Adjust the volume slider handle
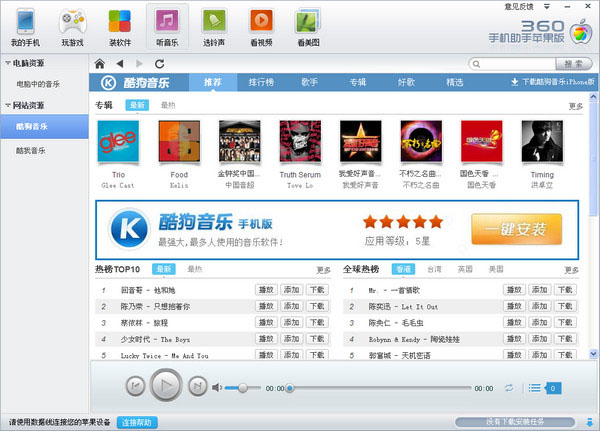The image size is (600, 431). point(243,388)
